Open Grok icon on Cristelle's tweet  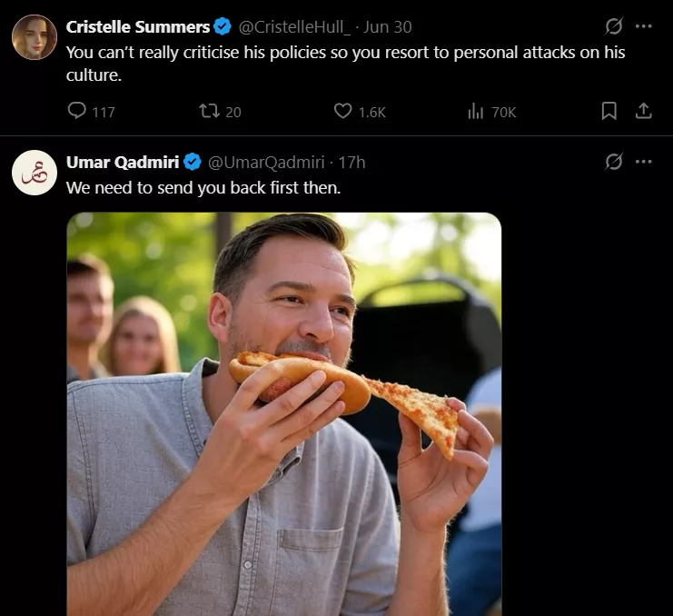614,26
